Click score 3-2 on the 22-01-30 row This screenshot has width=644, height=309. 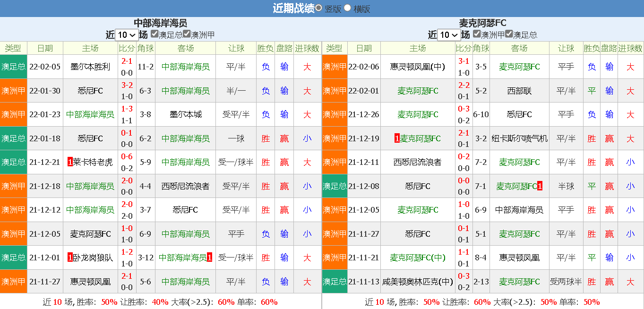point(127,85)
